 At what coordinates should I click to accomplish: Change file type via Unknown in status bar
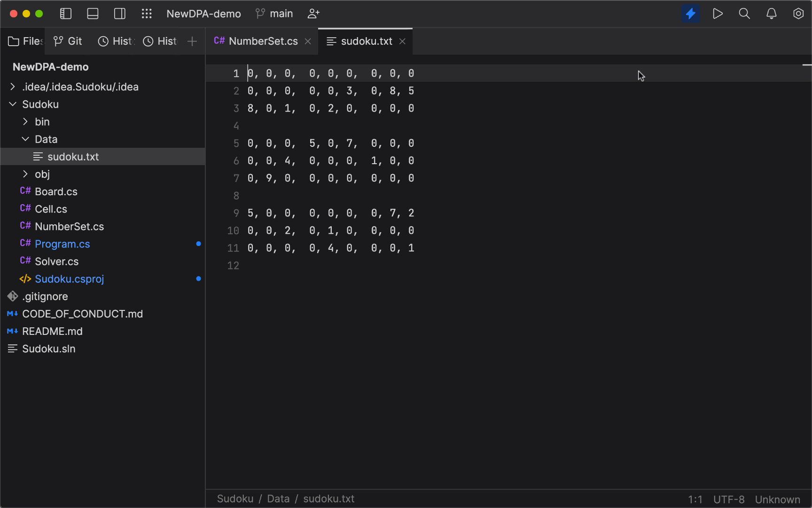tap(777, 499)
